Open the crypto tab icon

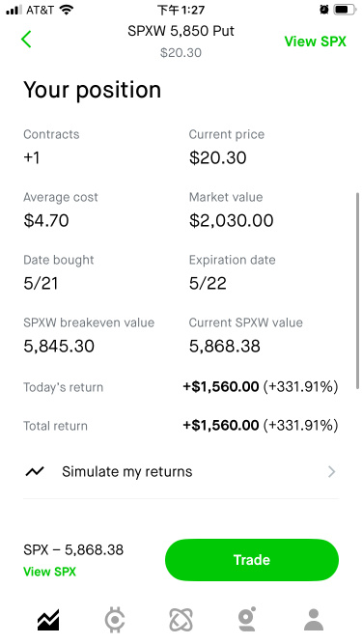tap(115, 620)
